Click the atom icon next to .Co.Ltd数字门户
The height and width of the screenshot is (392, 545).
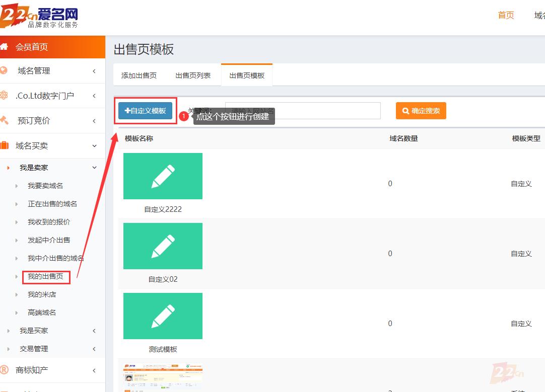click(4, 95)
